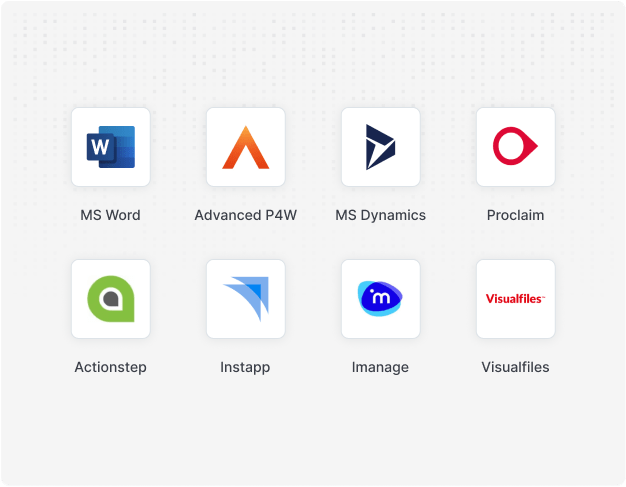The width and height of the screenshot is (626, 487).
Task: Click the "Imanage" label
Action: coord(380,368)
